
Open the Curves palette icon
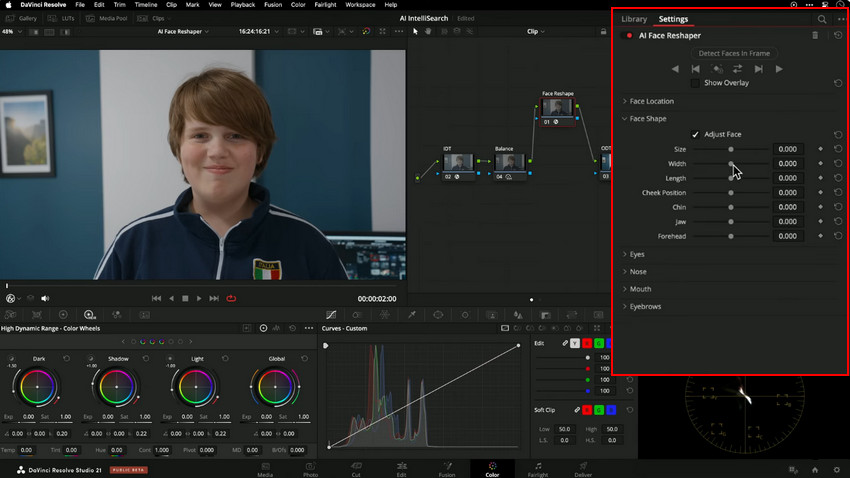tap(331, 315)
